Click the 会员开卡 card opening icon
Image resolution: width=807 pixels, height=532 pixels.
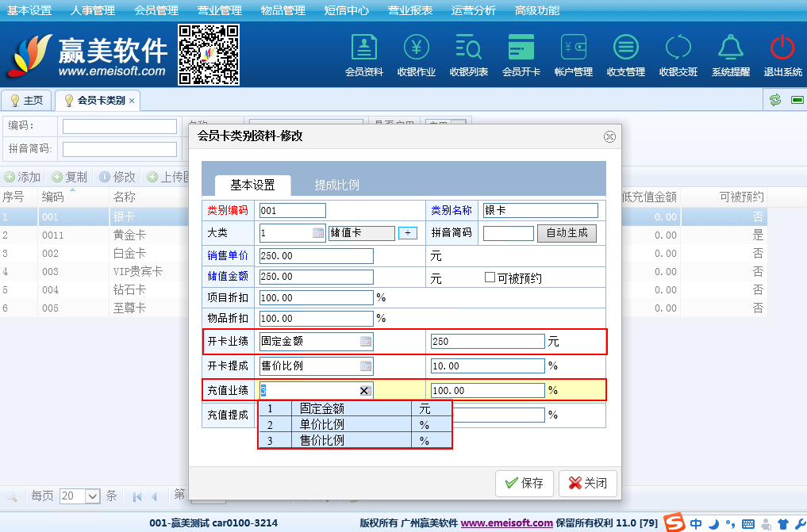521,54
